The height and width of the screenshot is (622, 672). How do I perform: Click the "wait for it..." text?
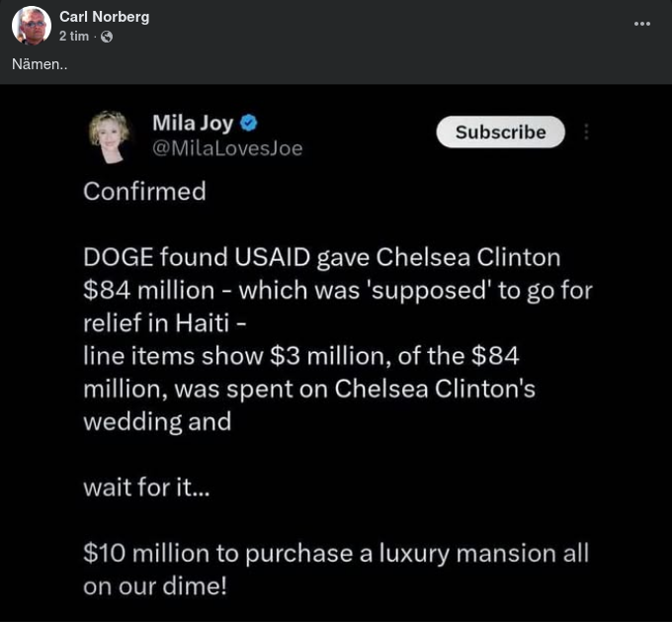(146, 487)
